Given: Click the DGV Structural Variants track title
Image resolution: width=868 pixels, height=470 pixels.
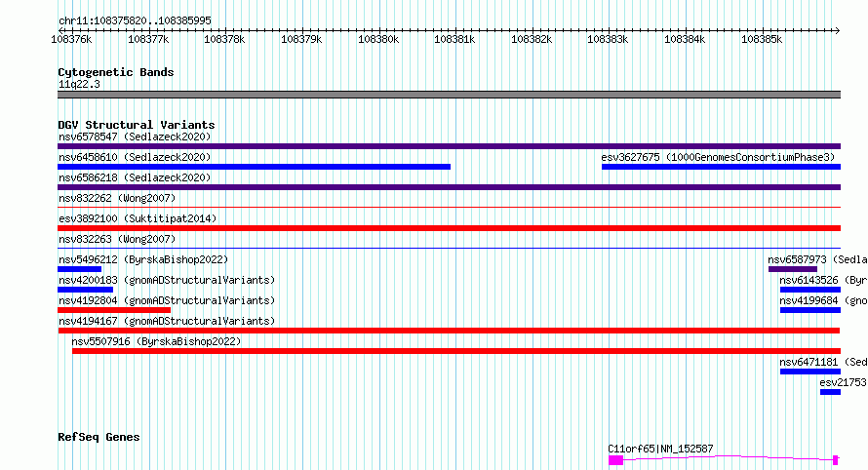Looking at the screenshot, I should tap(137, 125).
